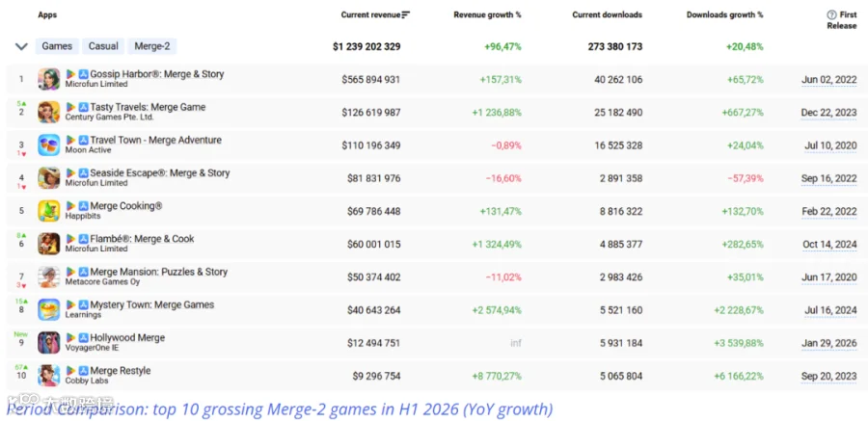Image resolution: width=868 pixels, height=421 pixels.
Task: Open the Seaside Escape: Merge & Story link
Action: click(x=160, y=172)
